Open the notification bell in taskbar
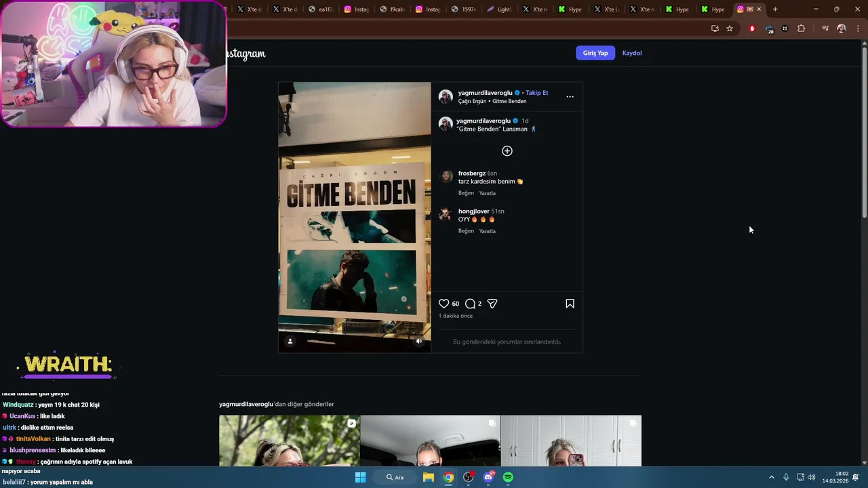Viewport: 868px width, 488px height. click(x=856, y=477)
